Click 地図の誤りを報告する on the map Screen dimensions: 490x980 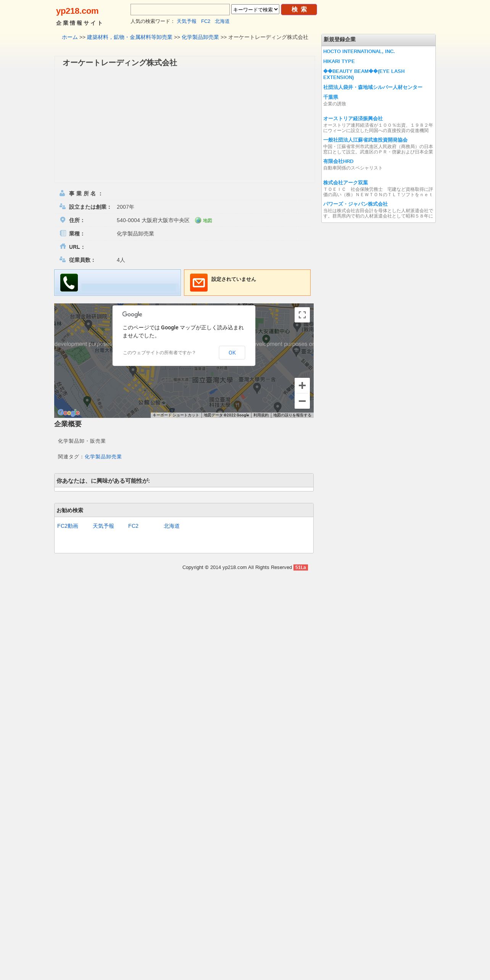(292, 415)
